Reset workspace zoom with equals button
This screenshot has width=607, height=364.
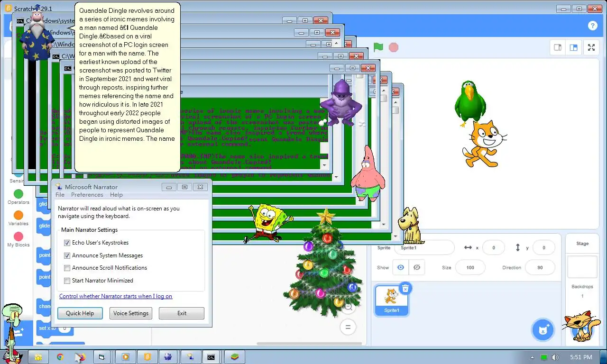click(x=348, y=327)
